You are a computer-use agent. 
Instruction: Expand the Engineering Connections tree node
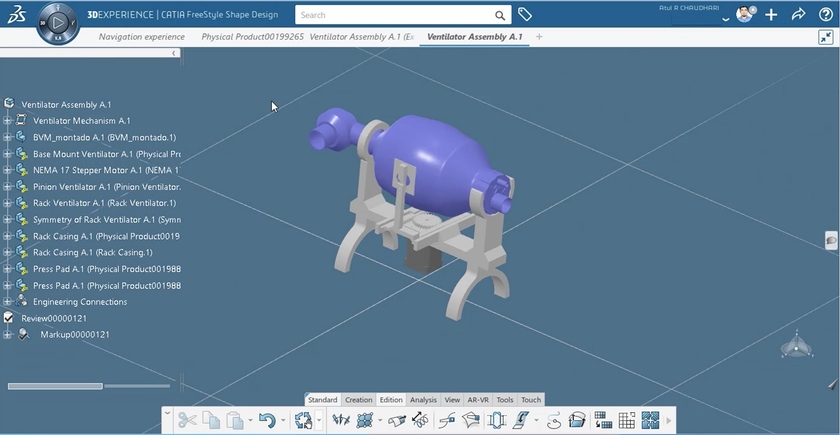8,302
